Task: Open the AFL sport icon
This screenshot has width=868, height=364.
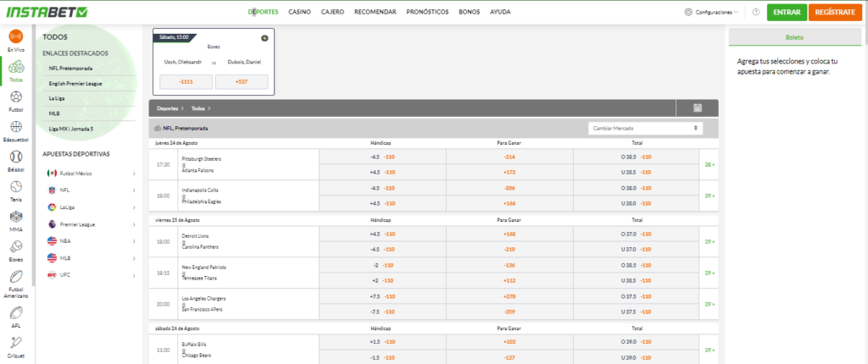Action: tap(16, 314)
